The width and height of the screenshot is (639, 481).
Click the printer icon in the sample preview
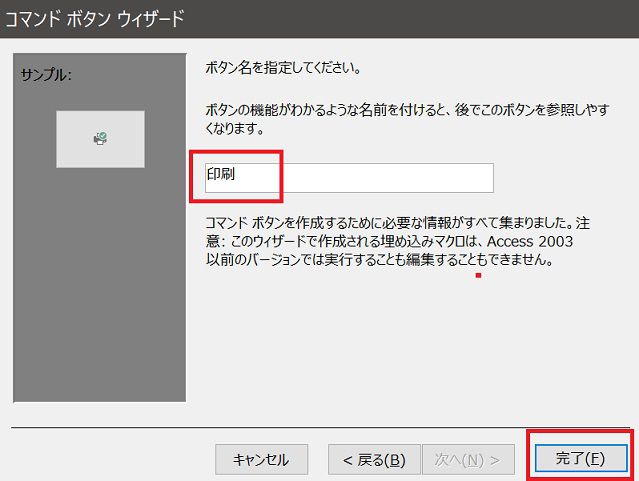tap(99, 140)
